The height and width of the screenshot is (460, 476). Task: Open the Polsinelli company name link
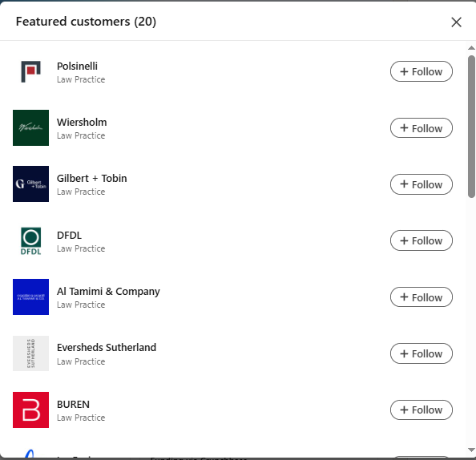click(x=77, y=66)
